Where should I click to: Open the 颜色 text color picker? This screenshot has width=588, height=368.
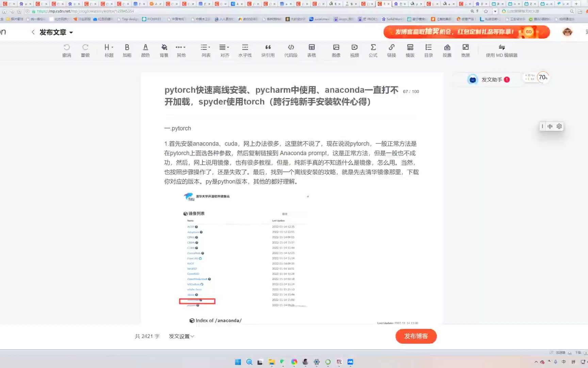145,50
